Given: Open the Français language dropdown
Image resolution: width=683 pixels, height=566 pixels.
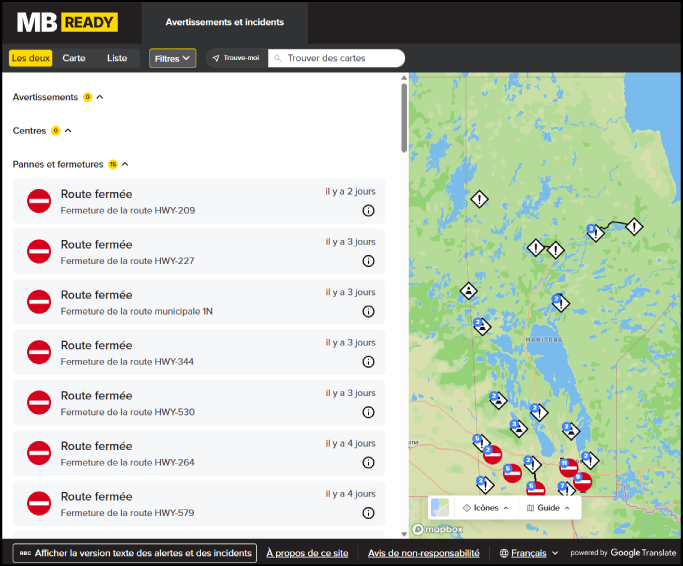Looking at the screenshot, I should click(529, 553).
